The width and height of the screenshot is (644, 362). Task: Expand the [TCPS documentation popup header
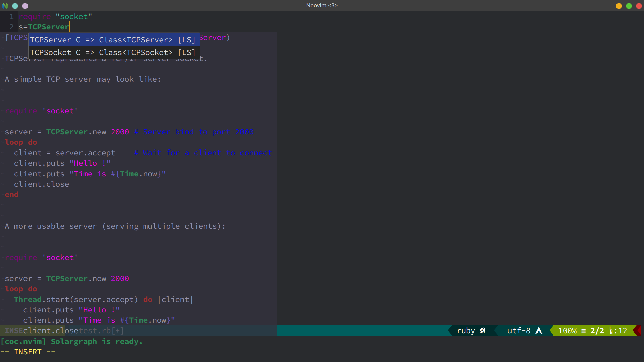tap(16, 38)
